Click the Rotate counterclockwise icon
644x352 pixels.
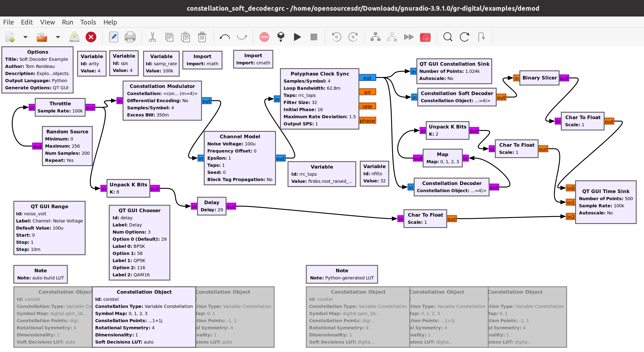[336, 37]
